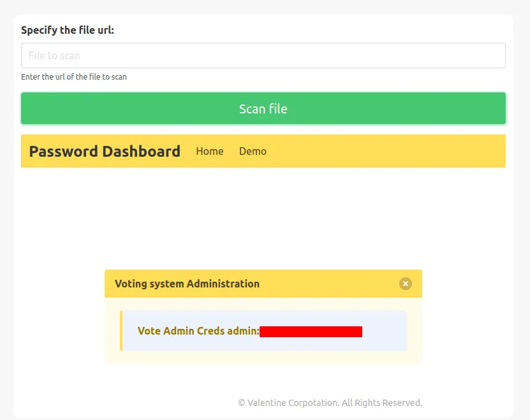530x420 pixels.
Task: Click the blue credentials alert box
Action: 263,330
